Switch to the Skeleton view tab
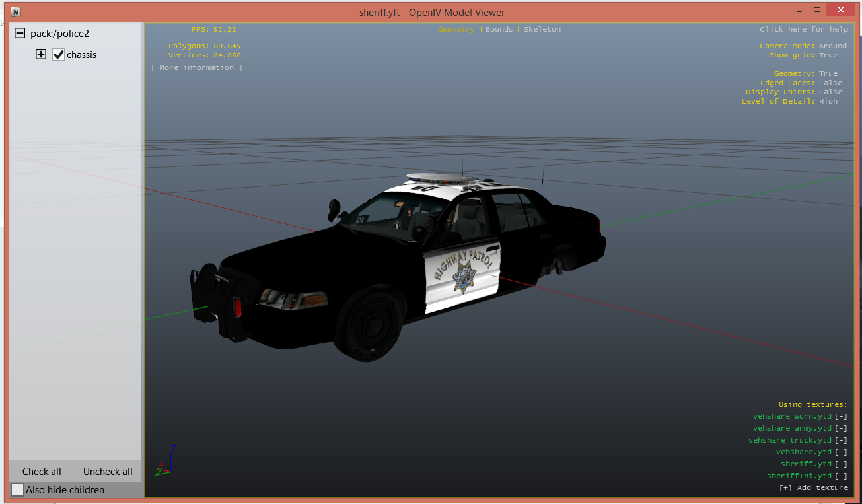The height and width of the screenshot is (504, 862). 542,29
